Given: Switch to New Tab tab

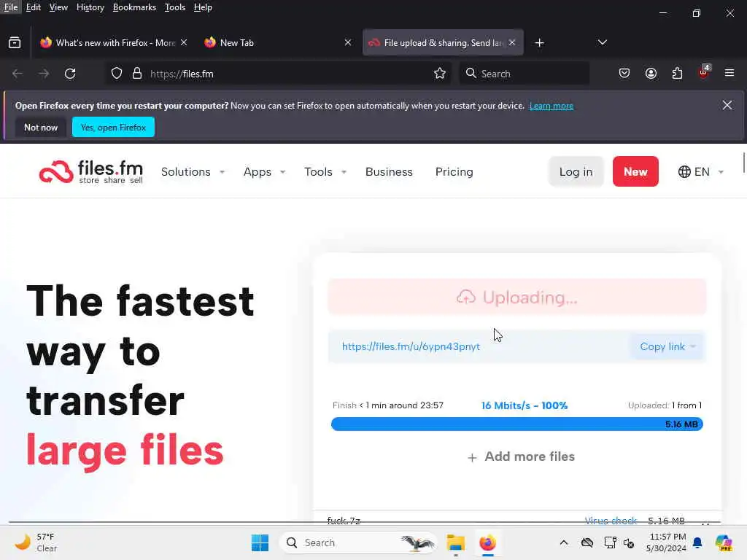Looking at the screenshot, I should point(278,43).
